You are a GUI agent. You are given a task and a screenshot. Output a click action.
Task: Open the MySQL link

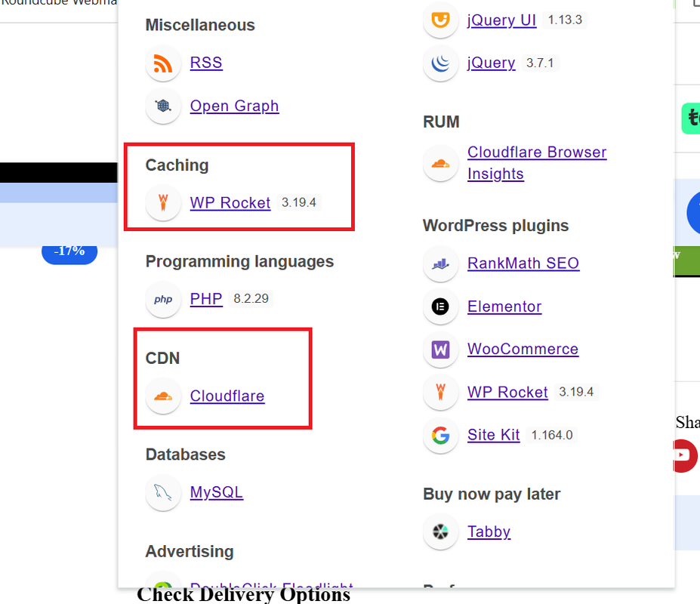click(x=217, y=492)
